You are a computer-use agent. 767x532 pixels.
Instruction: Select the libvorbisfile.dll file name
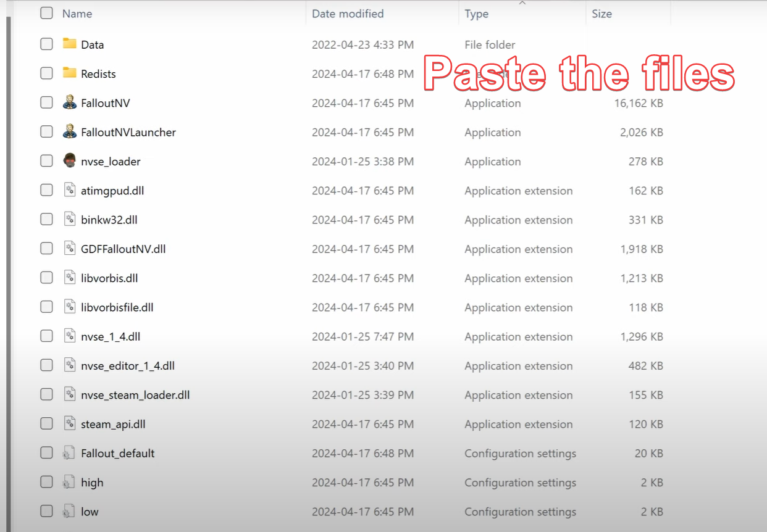point(117,307)
